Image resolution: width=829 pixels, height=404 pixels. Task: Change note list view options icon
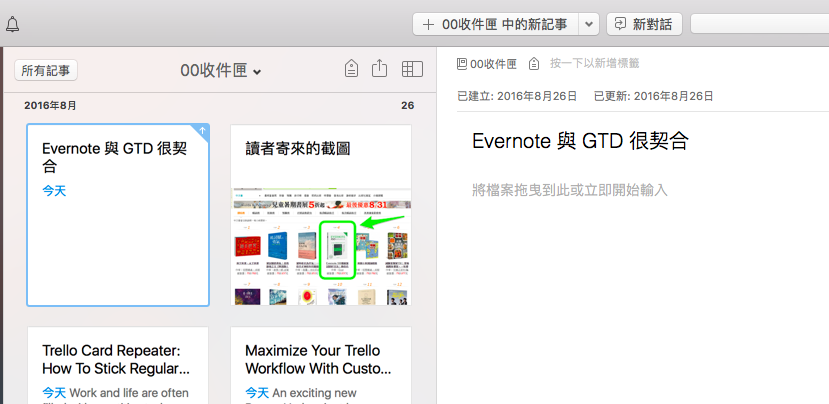tap(412, 69)
